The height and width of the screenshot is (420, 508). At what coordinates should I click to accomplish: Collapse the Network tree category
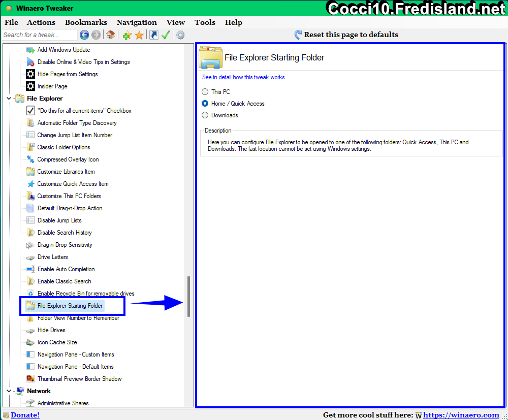9,391
